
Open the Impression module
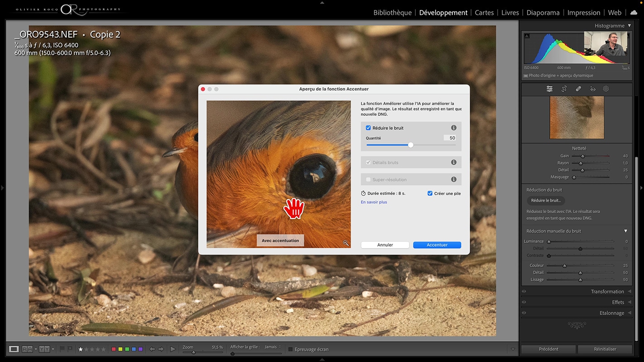pos(584,13)
